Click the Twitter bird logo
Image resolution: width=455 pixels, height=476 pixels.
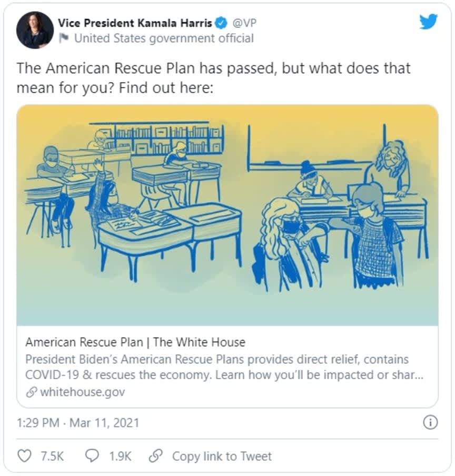click(x=428, y=22)
